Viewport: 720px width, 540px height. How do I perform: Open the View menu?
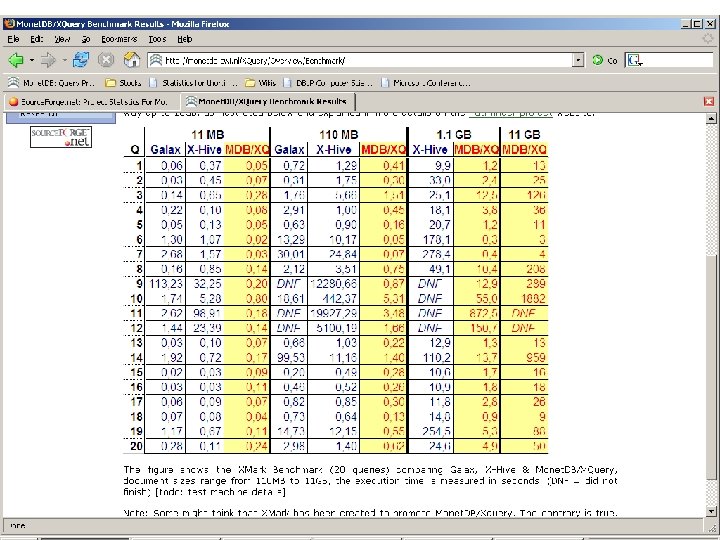point(62,39)
